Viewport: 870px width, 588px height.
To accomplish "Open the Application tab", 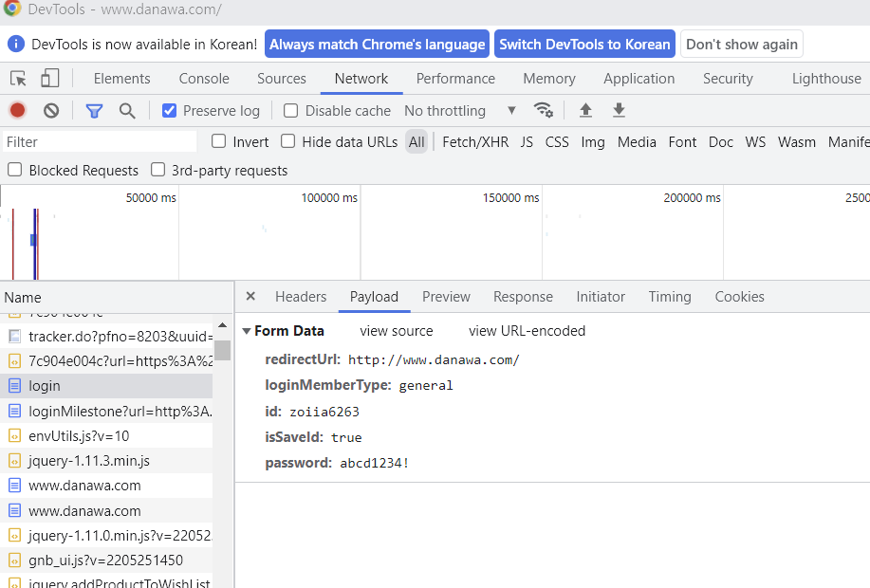I will tap(639, 79).
